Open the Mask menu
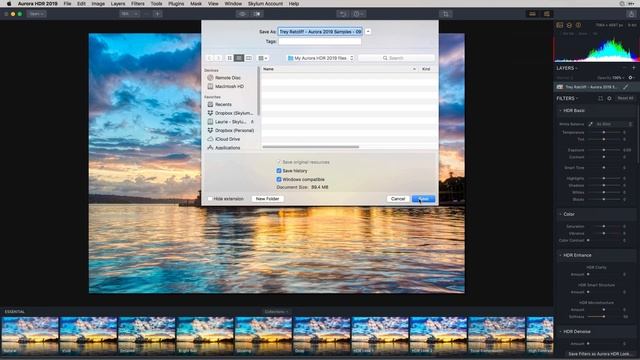Viewport: 640px width, 360px height. pyautogui.click(x=196, y=4)
